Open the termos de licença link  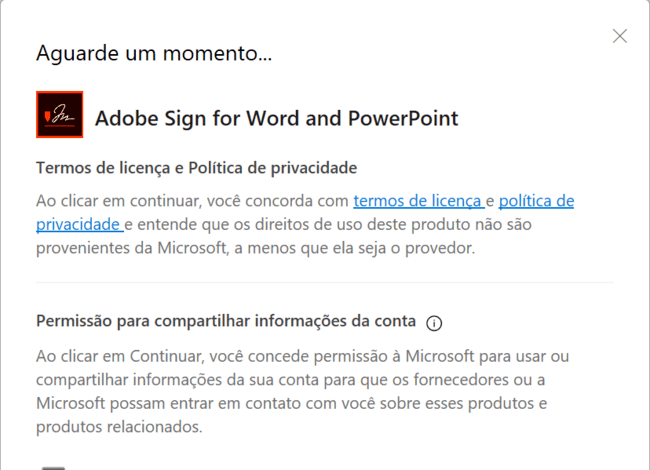[x=418, y=200]
